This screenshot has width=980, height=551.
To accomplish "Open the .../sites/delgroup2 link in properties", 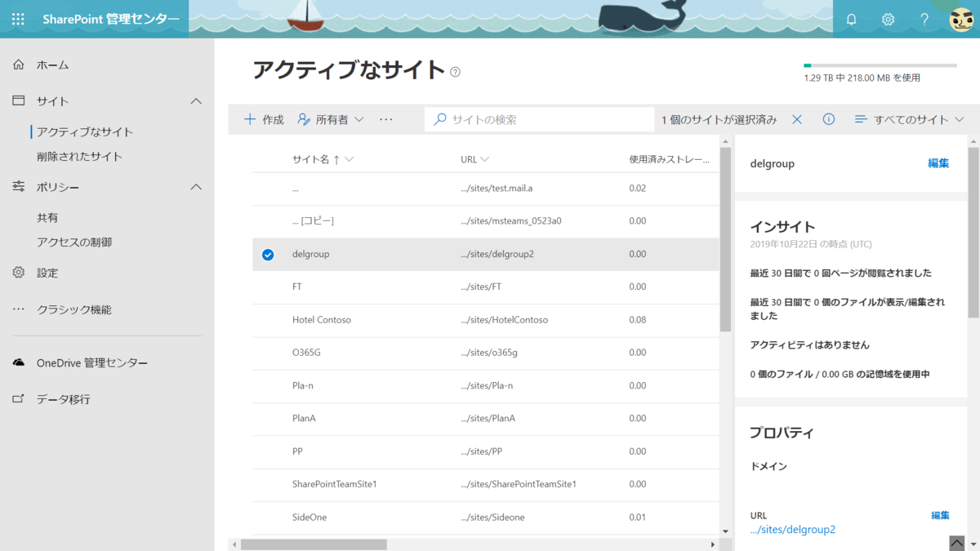I will pyautogui.click(x=793, y=530).
